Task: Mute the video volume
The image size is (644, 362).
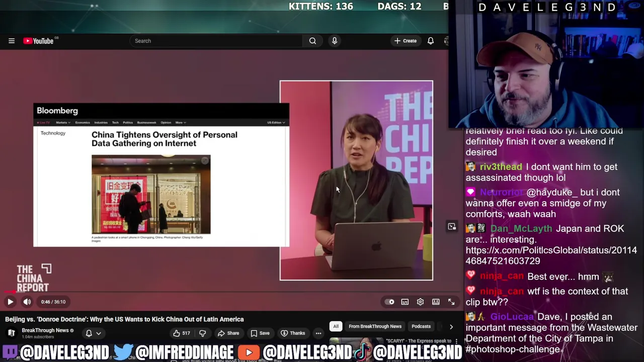Action: tap(27, 302)
